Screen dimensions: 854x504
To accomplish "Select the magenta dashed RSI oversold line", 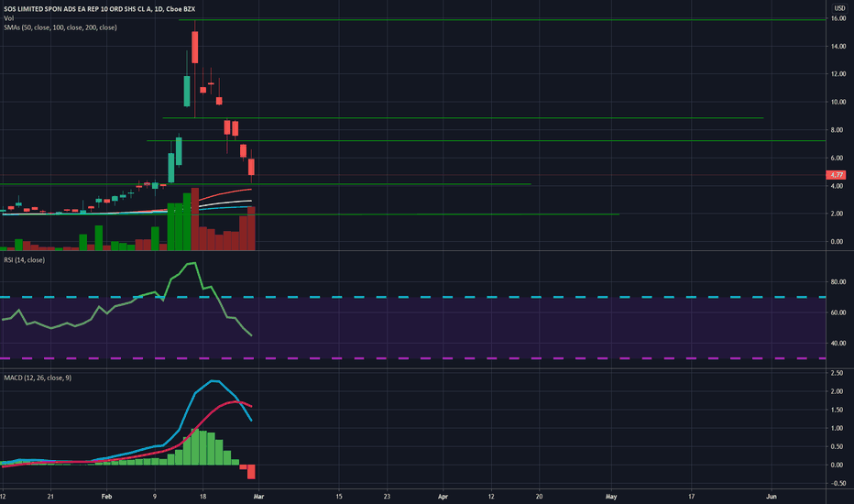I will [x=413, y=358].
